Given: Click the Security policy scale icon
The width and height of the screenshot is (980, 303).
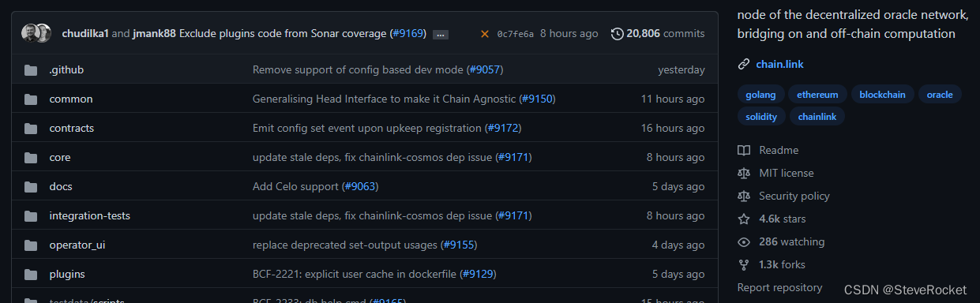Looking at the screenshot, I should coord(743,196).
